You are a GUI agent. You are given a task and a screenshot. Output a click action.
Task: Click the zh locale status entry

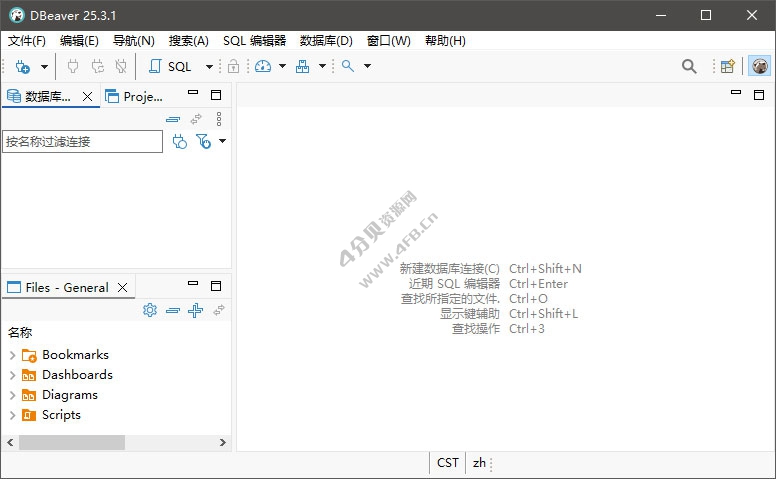(x=479, y=463)
